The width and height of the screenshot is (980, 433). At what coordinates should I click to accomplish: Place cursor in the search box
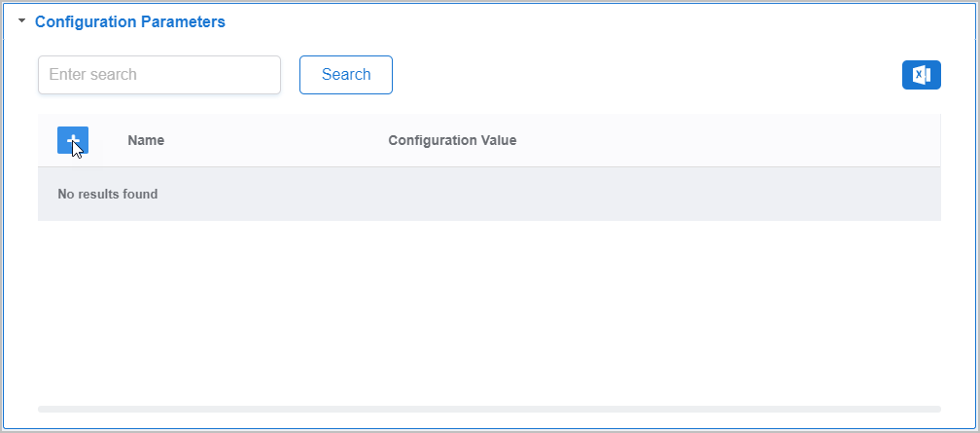[x=159, y=75]
